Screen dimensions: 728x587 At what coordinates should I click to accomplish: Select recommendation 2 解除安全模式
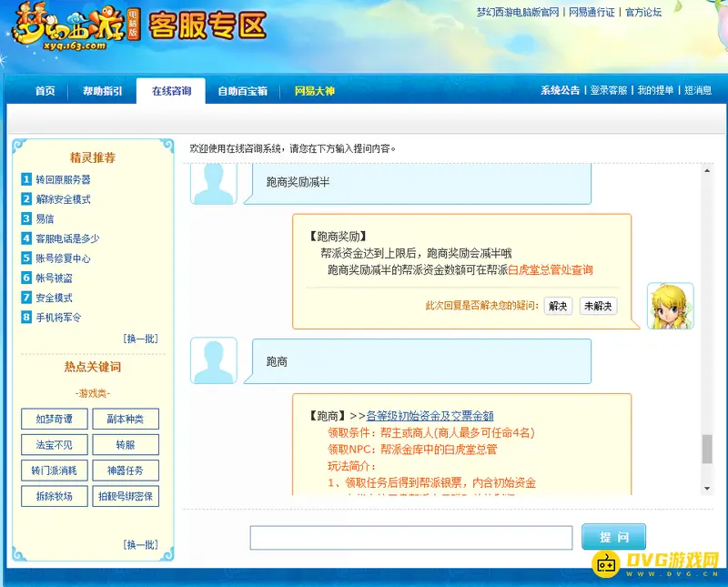coord(63,199)
